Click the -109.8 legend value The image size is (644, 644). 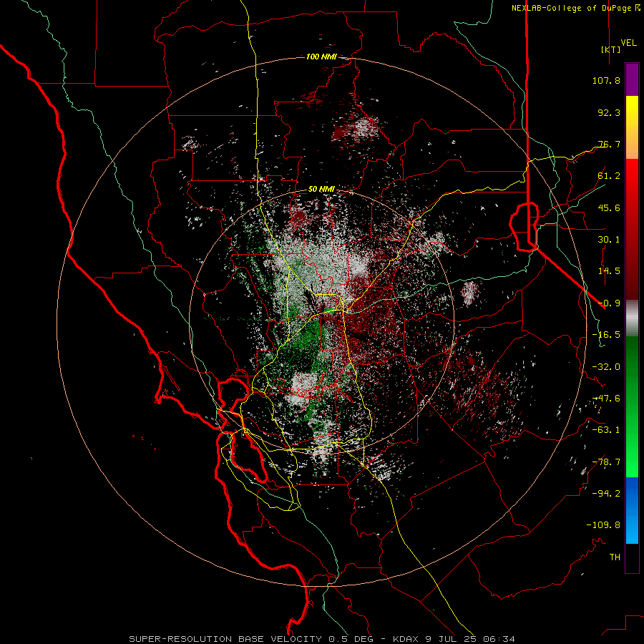[603, 525]
